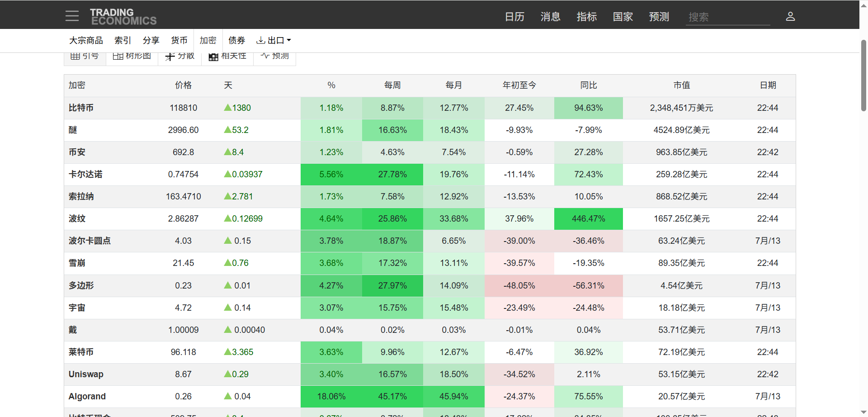Image resolution: width=868 pixels, height=417 pixels.
Task: Open the 波尔卡圆点 Polkadot row link
Action: [x=90, y=241]
